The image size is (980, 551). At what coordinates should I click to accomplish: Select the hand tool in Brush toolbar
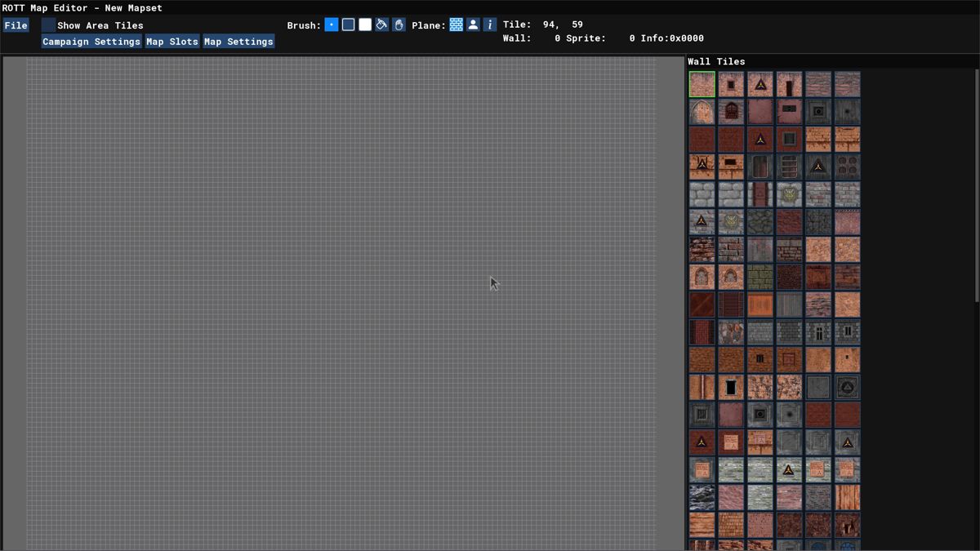[398, 24]
